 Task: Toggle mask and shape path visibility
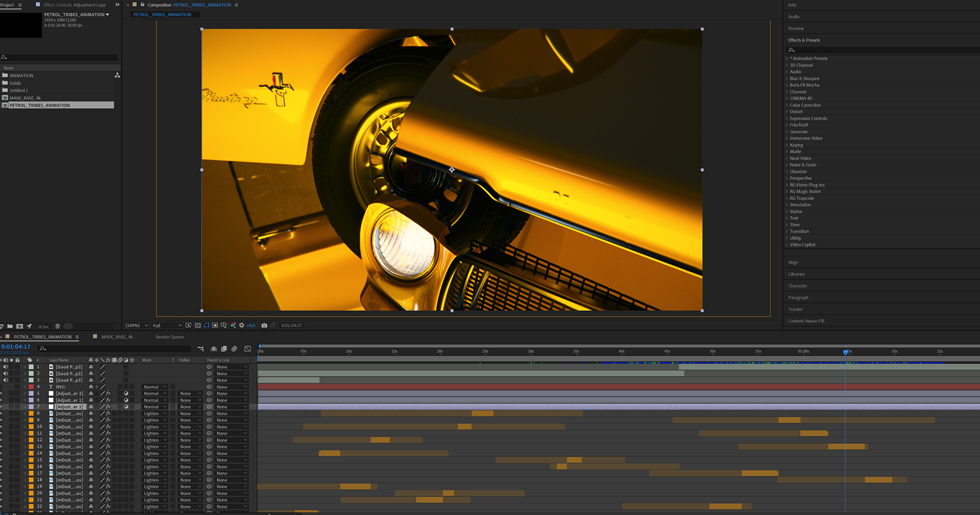coord(206,325)
